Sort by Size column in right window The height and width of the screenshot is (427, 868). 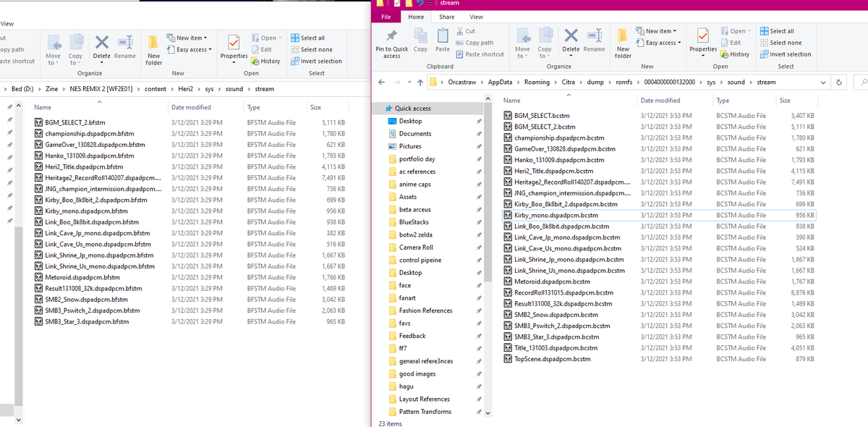click(x=797, y=101)
